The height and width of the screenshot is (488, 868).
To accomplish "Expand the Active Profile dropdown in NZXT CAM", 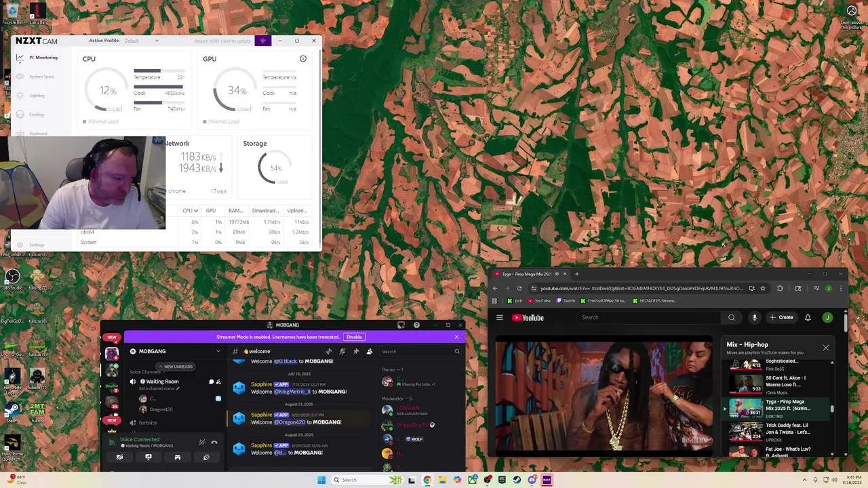I will (x=141, y=41).
